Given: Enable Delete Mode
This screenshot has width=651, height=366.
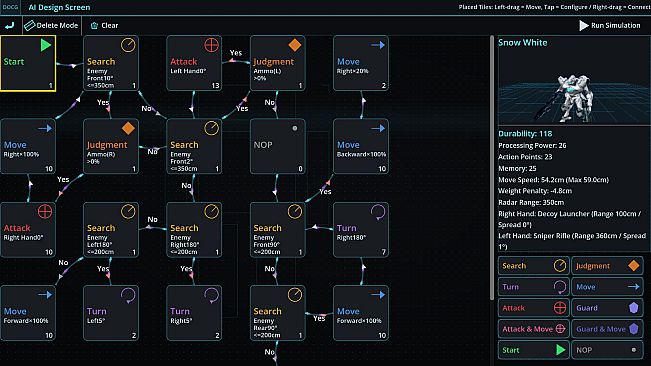Looking at the screenshot, I should (51, 26).
